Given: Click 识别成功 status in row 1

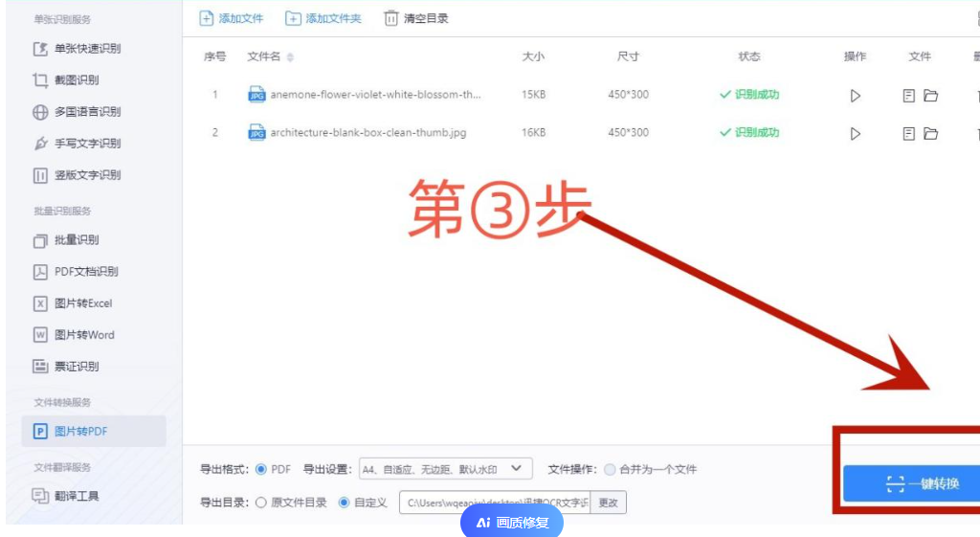Looking at the screenshot, I should pos(749,95).
